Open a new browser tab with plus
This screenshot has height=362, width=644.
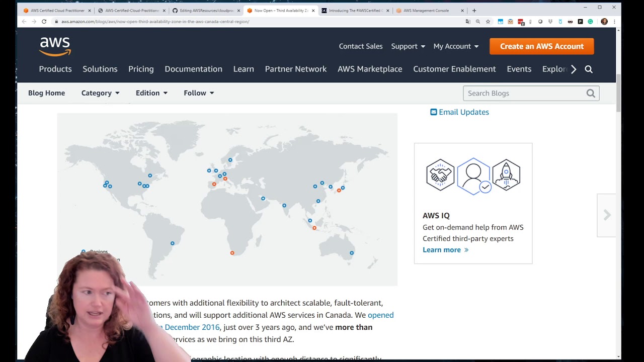[474, 11]
